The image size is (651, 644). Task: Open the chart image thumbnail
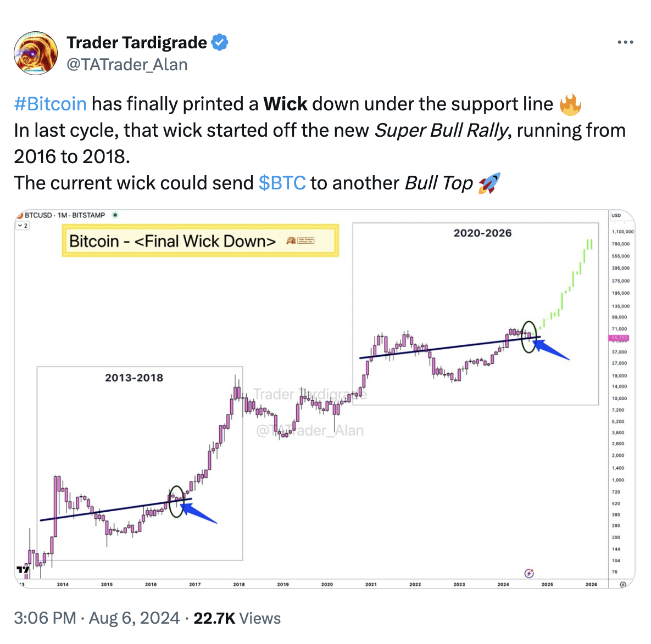click(325, 399)
